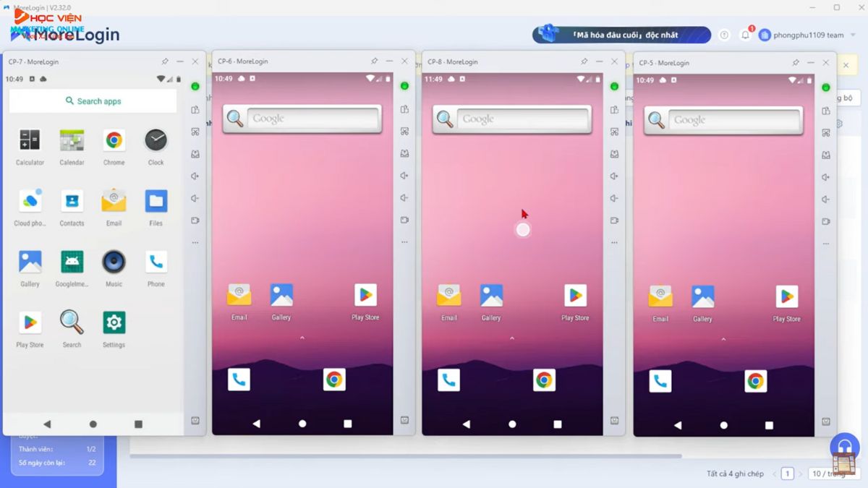Expand app drawer arrow in CP-8

(512, 338)
